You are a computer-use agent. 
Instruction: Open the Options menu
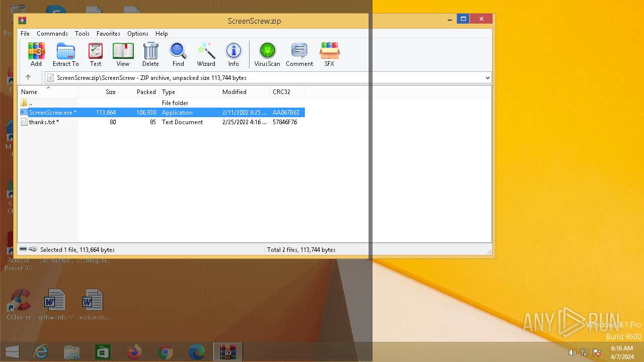point(138,34)
